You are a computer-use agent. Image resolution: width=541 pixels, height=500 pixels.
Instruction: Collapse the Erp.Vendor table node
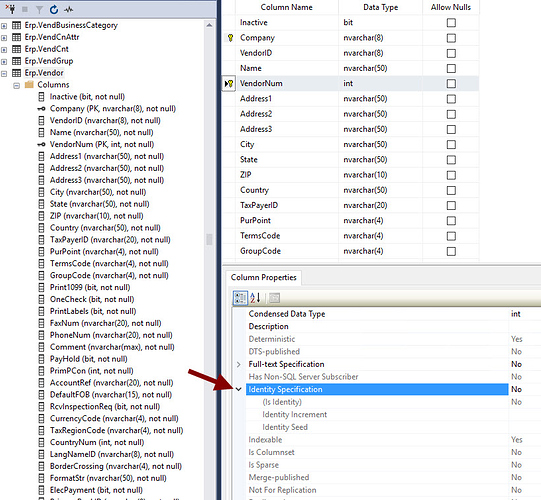[4, 73]
